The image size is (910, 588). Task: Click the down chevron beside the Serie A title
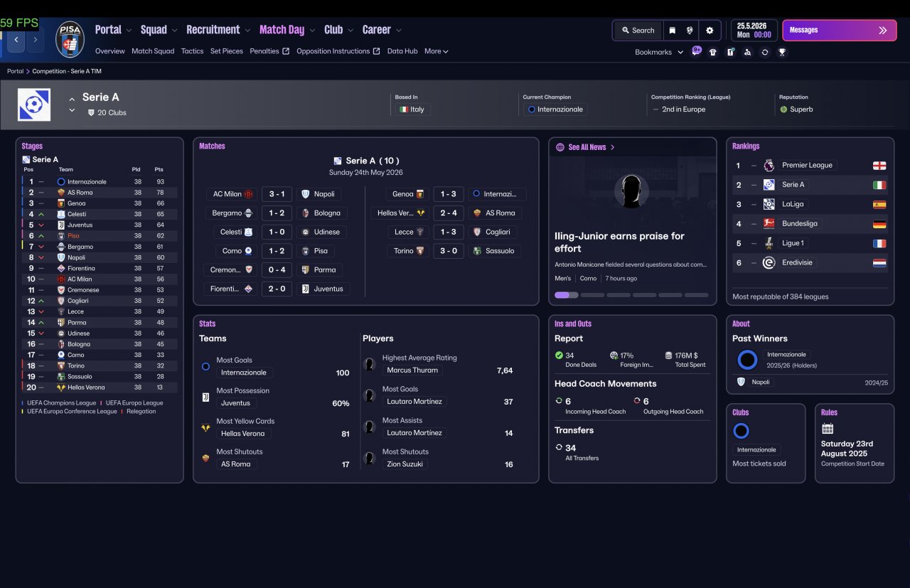pyautogui.click(x=72, y=110)
